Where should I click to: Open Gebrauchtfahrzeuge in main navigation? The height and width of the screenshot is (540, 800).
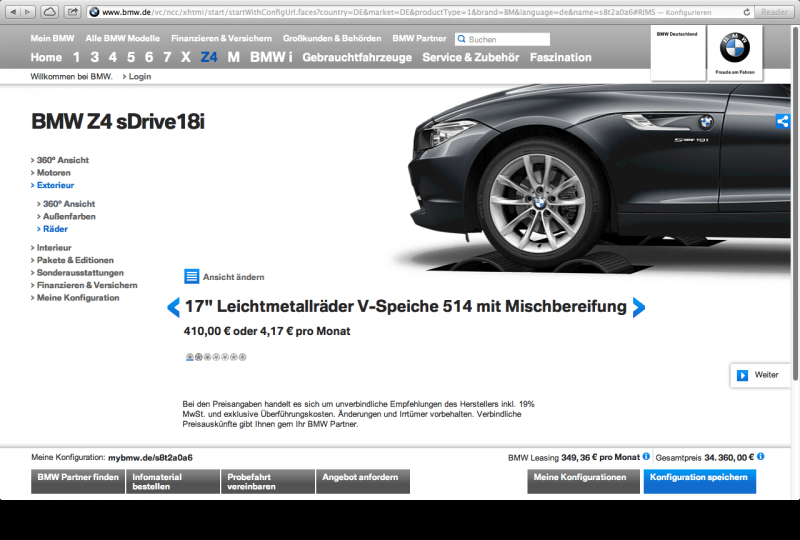click(357, 57)
